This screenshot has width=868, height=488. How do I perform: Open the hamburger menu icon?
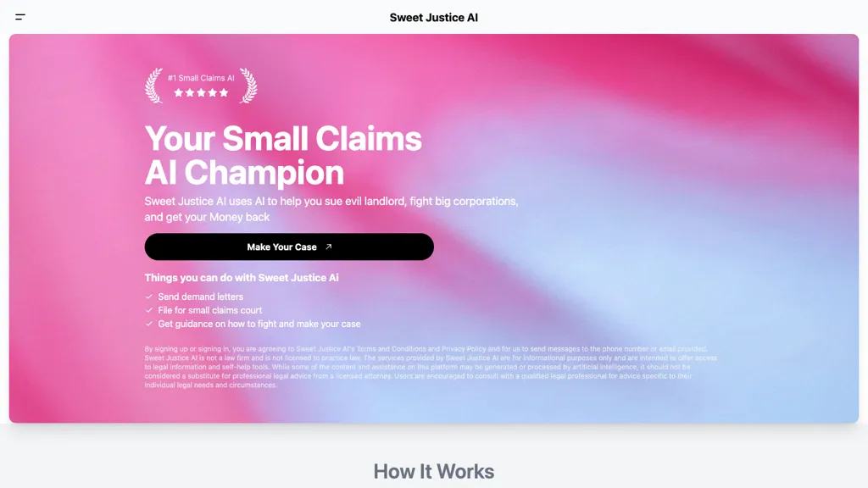point(20,17)
